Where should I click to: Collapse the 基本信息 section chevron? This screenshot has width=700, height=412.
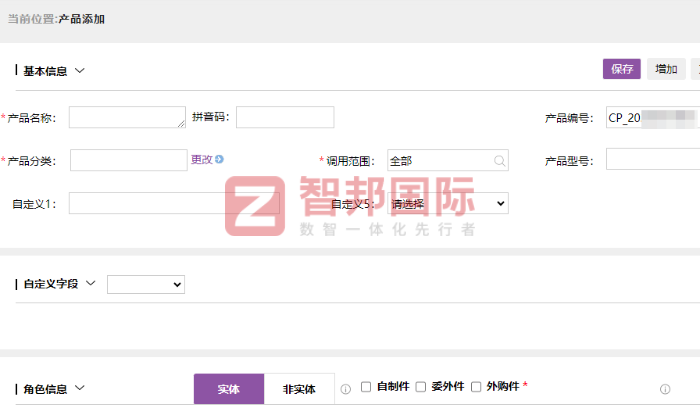(80, 71)
